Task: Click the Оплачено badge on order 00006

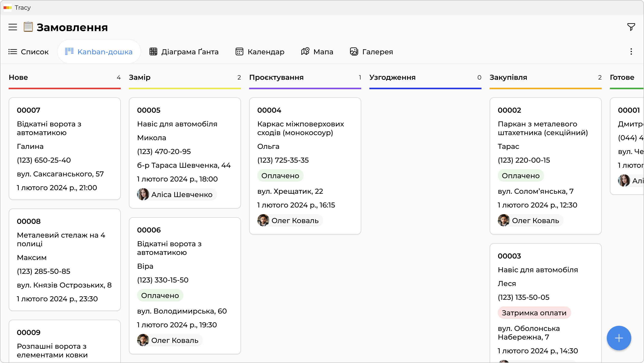Action: coord(160,295)
